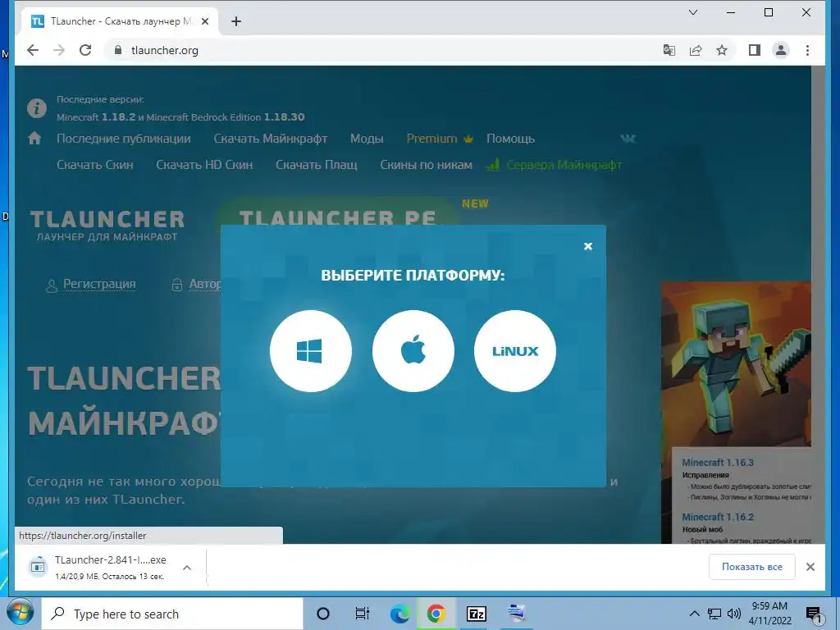Open Chrome tab search chevron
Image resolution: width=840 pixels, height=630 pixels.
[692, 12]
